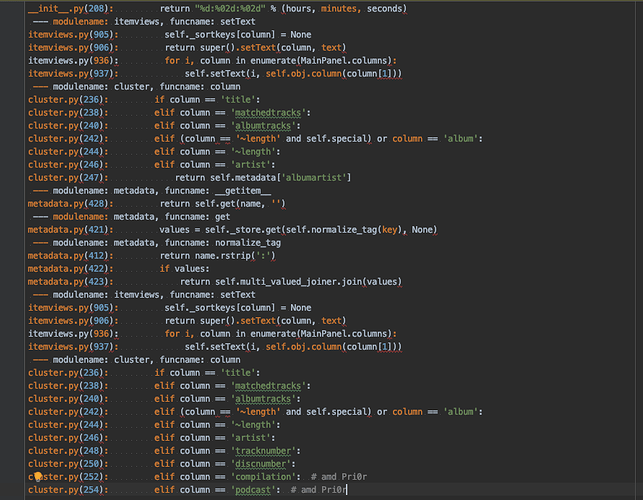643x500 pixels.
Task: Place cursor in comment after 'podcast' line
Action: tap(319, 490)
